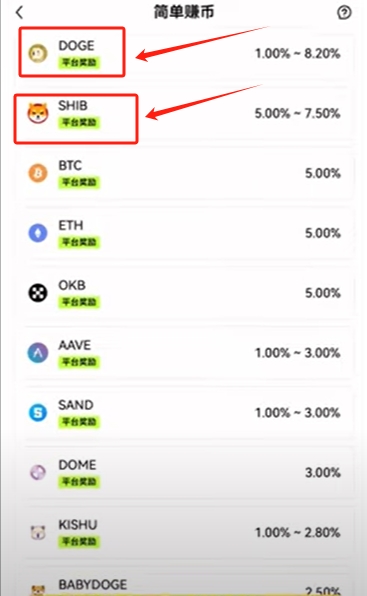The image size is (367, 596).
Task: Open SHIB 5.00% ~ 7.50% rate
Action: coord(297,113)
